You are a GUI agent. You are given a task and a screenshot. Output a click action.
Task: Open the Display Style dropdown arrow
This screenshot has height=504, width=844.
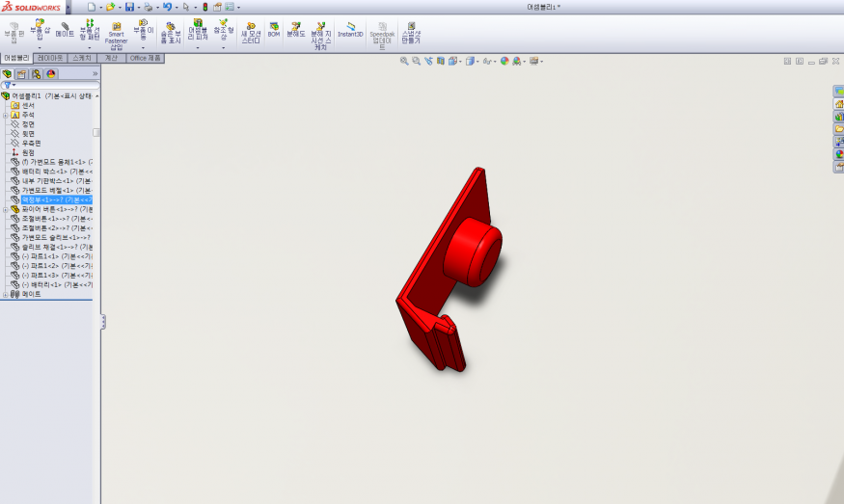click(477, 62)
